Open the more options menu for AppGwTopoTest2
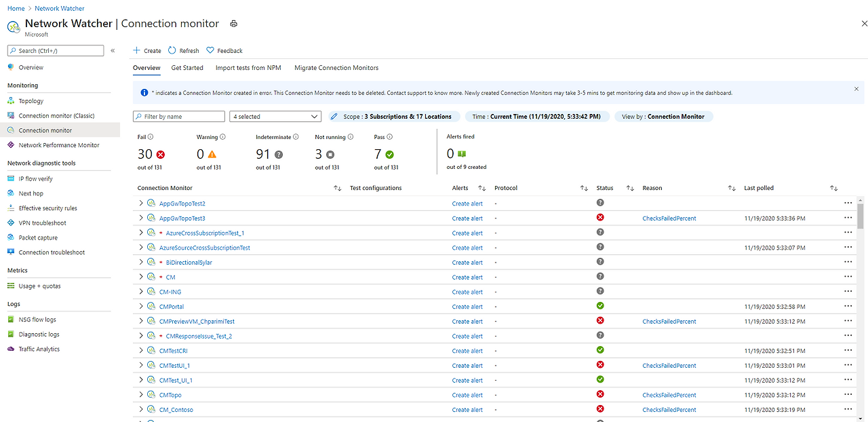This screenshot has width=868, height=422. point(848,203)
